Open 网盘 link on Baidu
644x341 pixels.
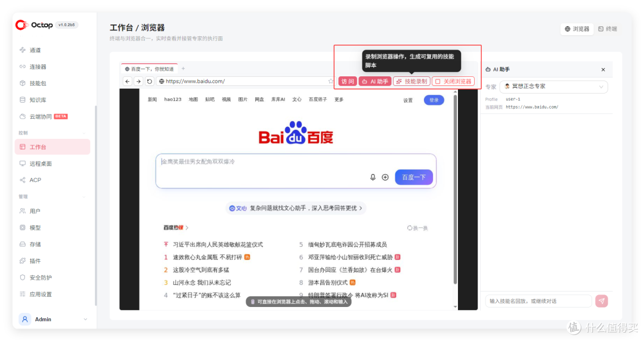tap(259, 100)
